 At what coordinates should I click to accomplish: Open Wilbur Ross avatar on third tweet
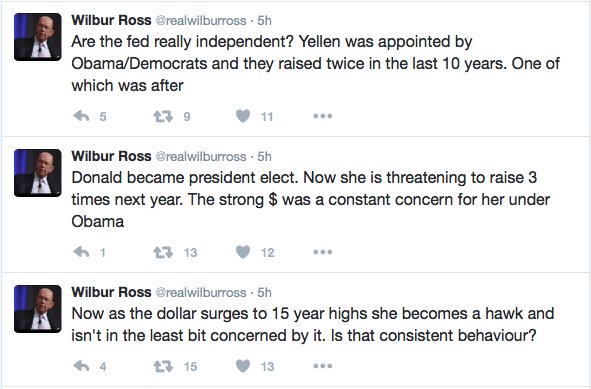click(38, 309)
